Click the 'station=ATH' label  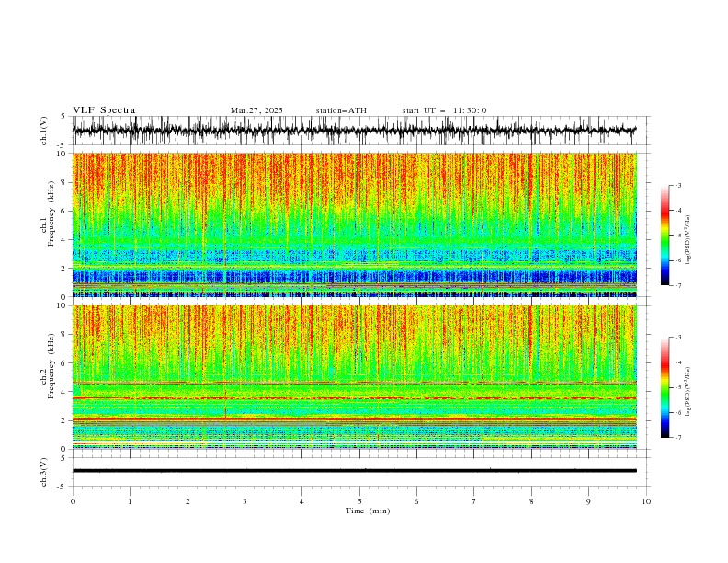point(341,110)
